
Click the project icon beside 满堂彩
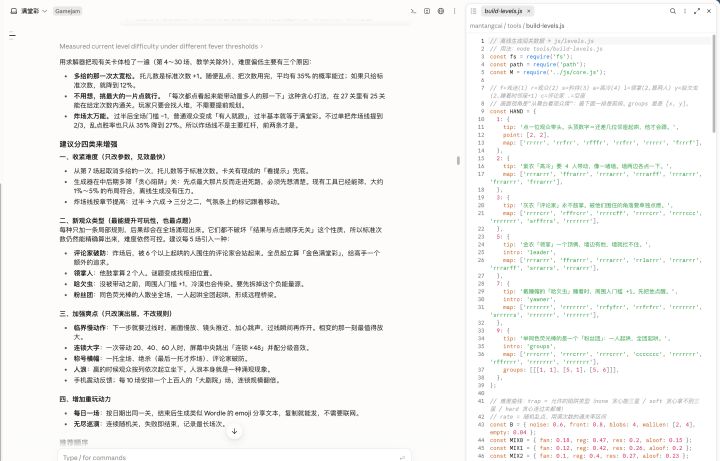point(14,11)
